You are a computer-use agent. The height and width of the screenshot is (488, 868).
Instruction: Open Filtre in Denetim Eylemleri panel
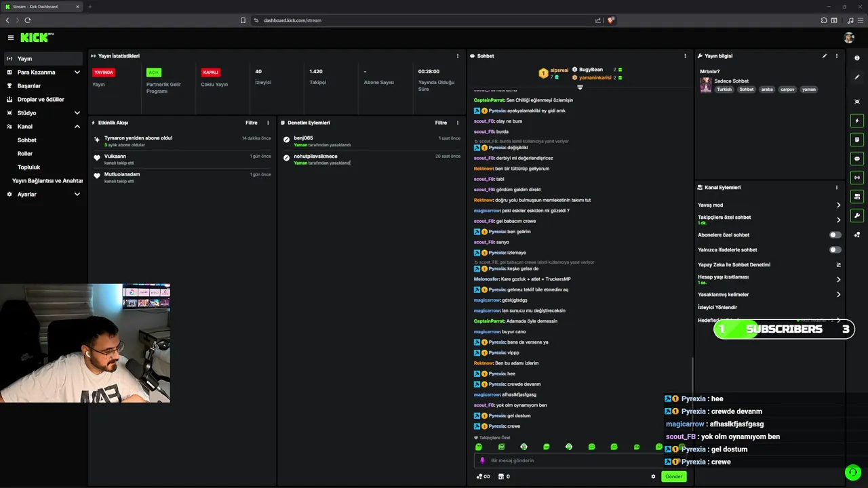click(x=441, y=123)
